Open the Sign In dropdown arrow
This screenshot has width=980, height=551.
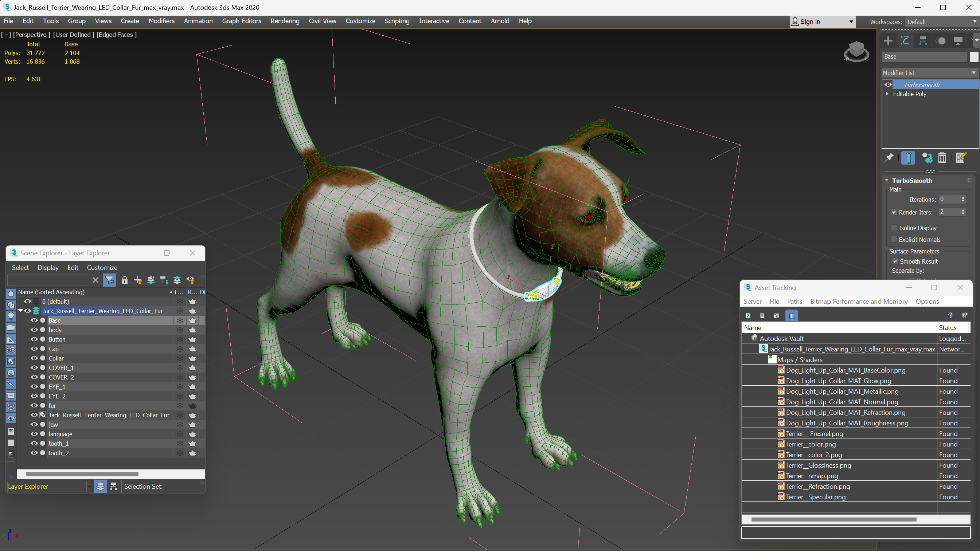tap(851, 22)
